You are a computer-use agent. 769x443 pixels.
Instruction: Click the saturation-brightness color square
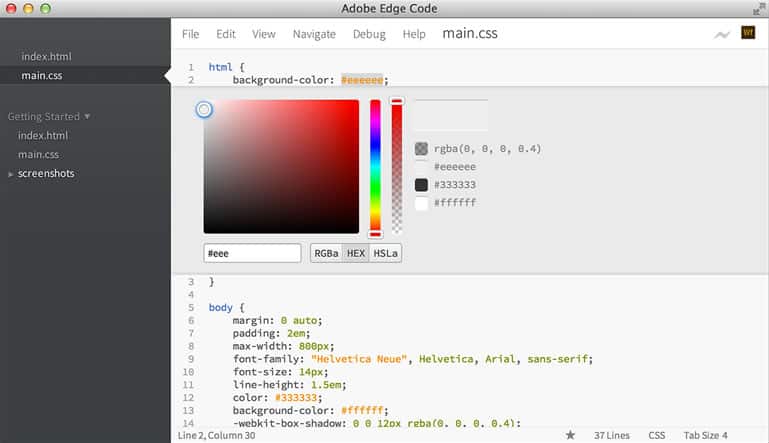click(281, 166)
